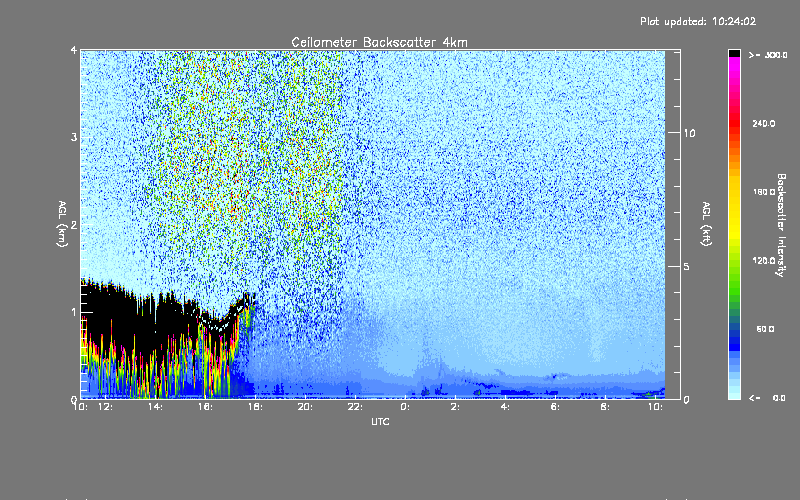Select the "UTC" time axis label
Viewport: 800px width, 500px height.
click(380, 421)
